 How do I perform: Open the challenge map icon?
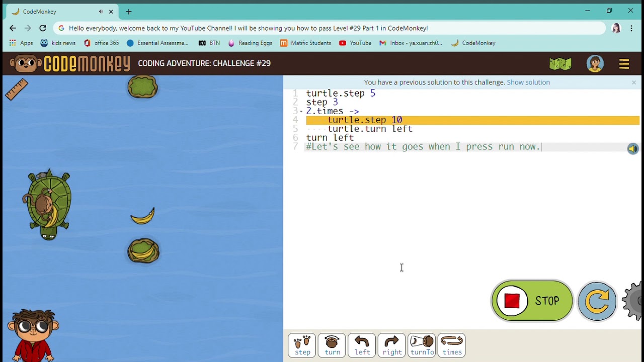[560, 64]
